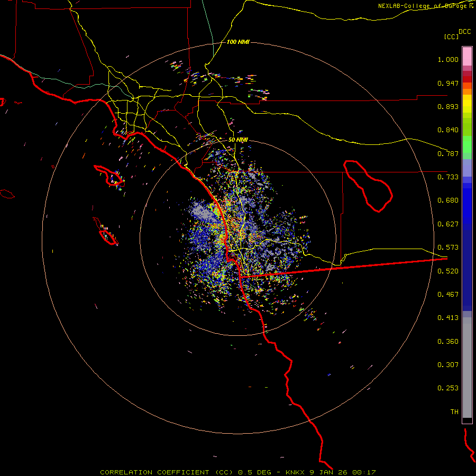The width and height of the screenshot is (476, 476).
Task: Click the DCC label above the color scale
Action: click(x=465, y=32)
